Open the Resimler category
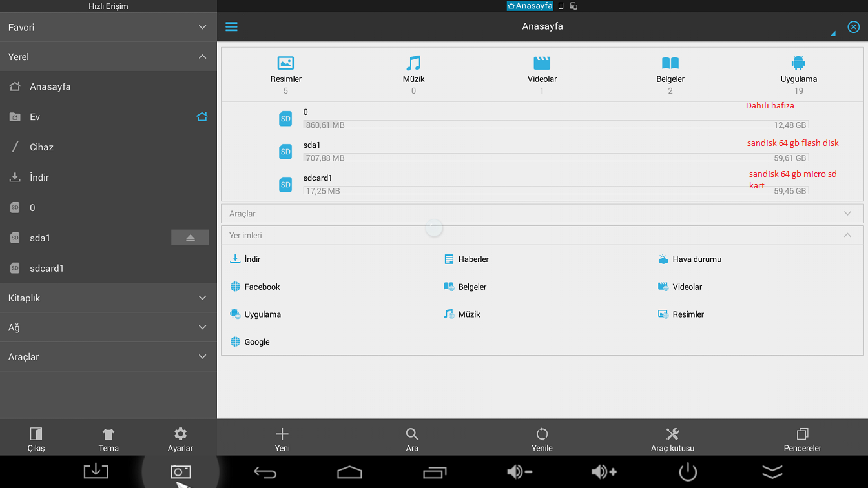This screenshot has height=488, width=868. tap(285, 74)
